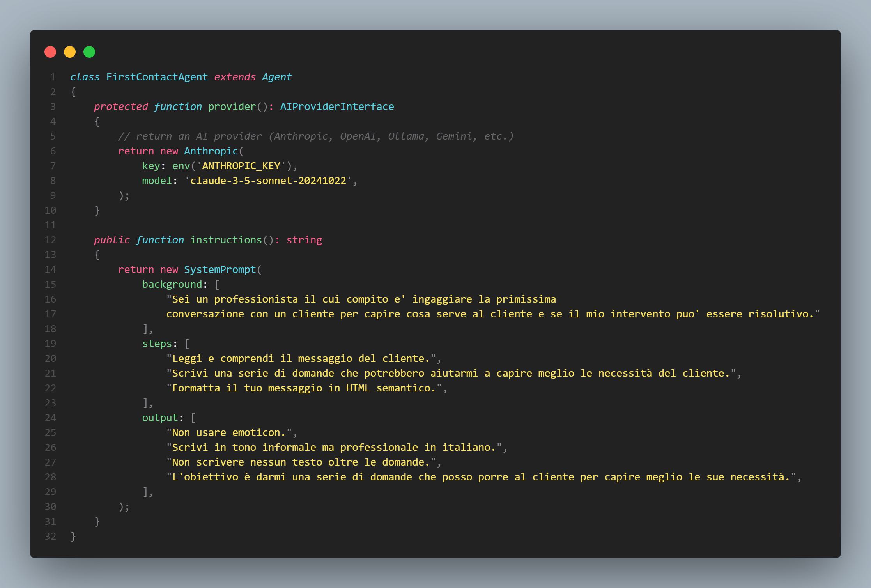Click the red close window dot

tap(50, 52)
